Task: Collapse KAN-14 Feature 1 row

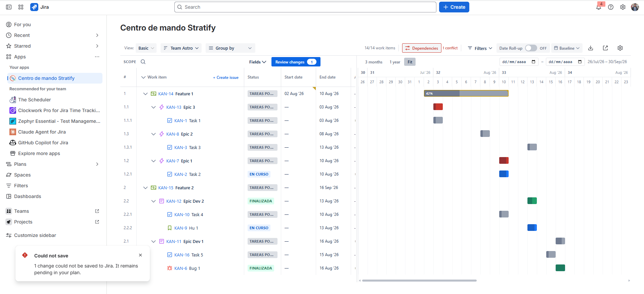Action: tap(145, 94)
